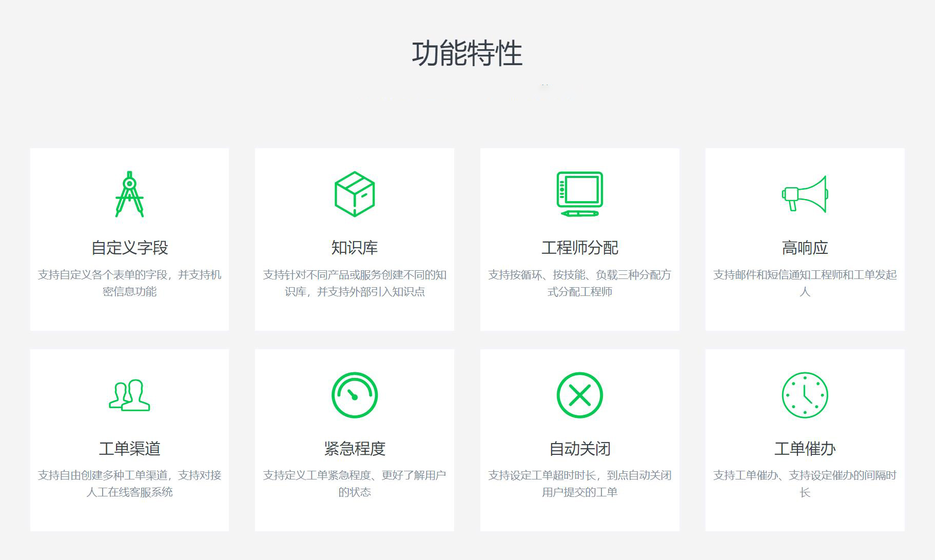This screenshot has width=935, height=560.
Task: Click description 支持工单催办、支持设定催办的间隔时长
Action: pos(805,484)
